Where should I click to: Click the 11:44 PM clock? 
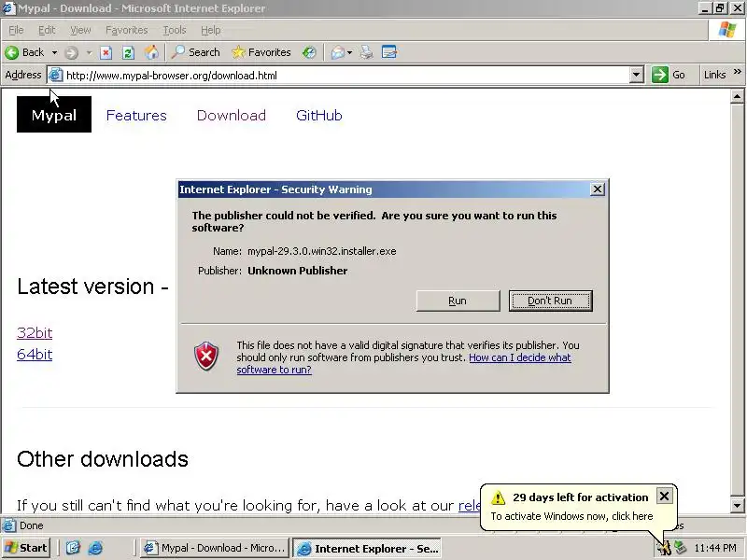point(715,548)
